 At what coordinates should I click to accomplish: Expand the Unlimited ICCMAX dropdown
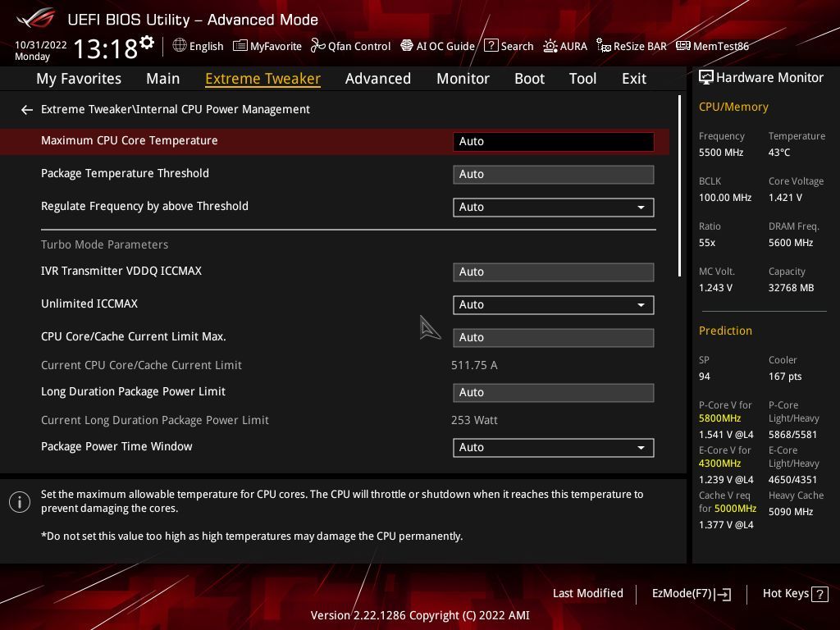pyautogui.click(x=554, y=305)
